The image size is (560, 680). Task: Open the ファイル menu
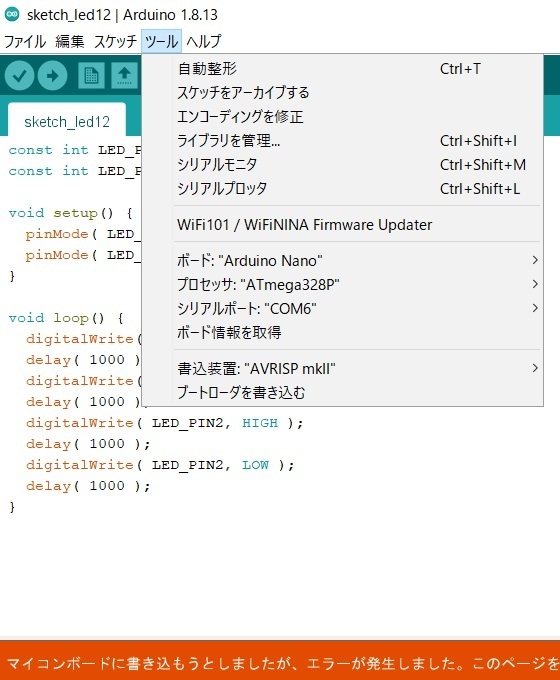tap(25, 42)
